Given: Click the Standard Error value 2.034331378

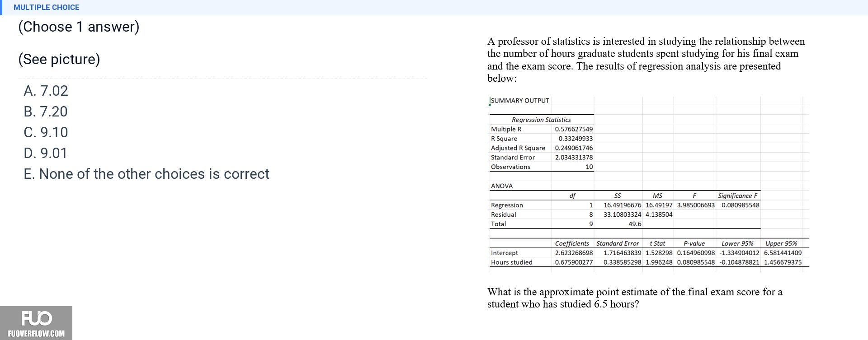Looking at the screenshot, I should (x=574, y=158).
